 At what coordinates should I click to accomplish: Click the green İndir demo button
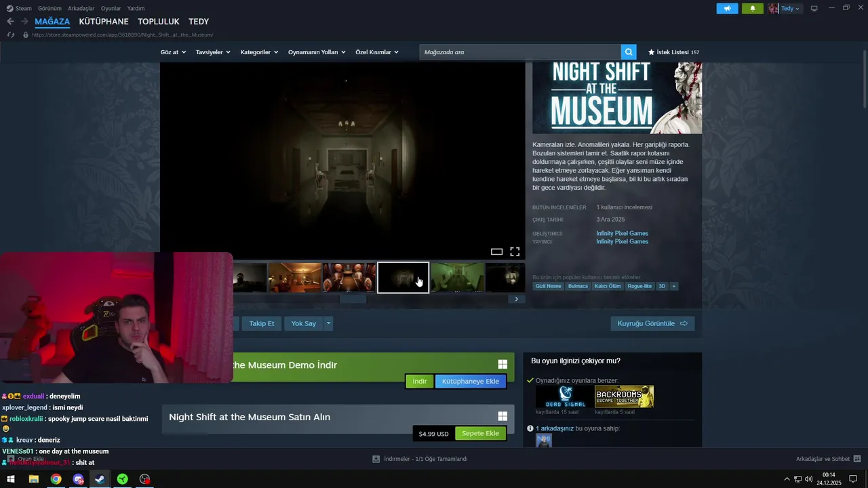pos(420,381)
